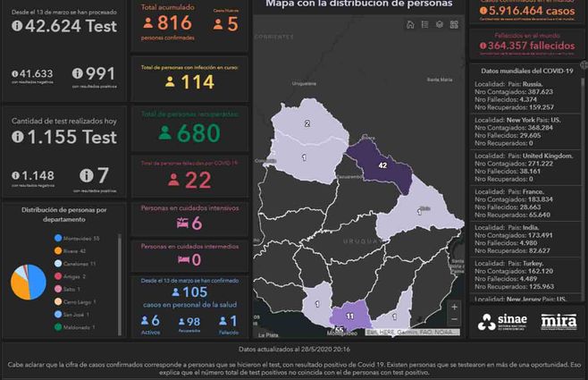Click the world COVID-19 data list scrollbar

pos(583,179)
